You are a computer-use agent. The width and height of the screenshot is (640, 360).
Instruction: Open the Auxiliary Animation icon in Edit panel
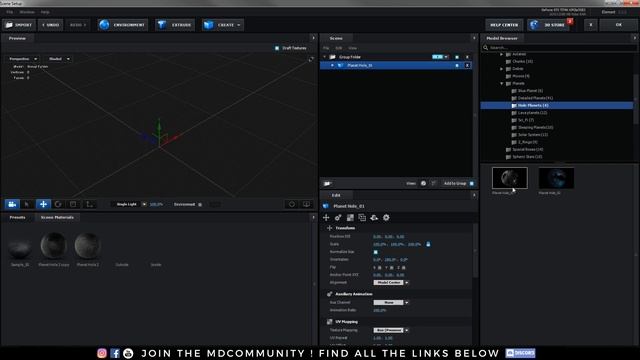coord(338,218)
